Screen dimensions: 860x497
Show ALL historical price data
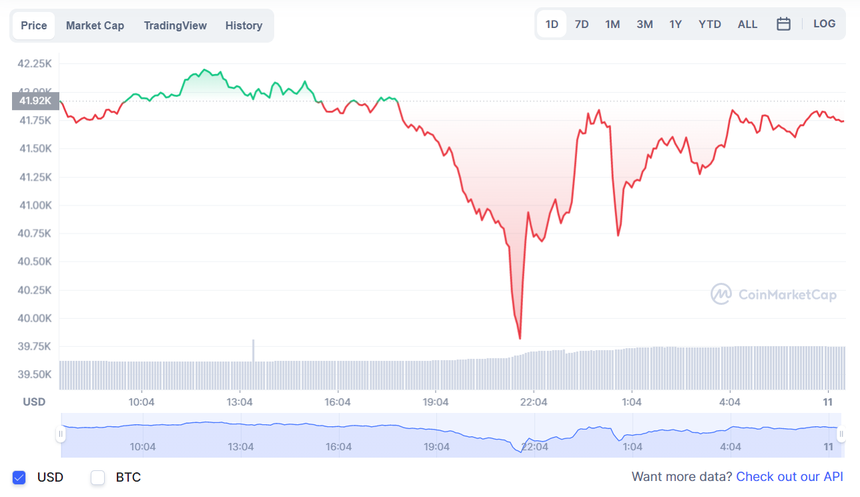748,24
